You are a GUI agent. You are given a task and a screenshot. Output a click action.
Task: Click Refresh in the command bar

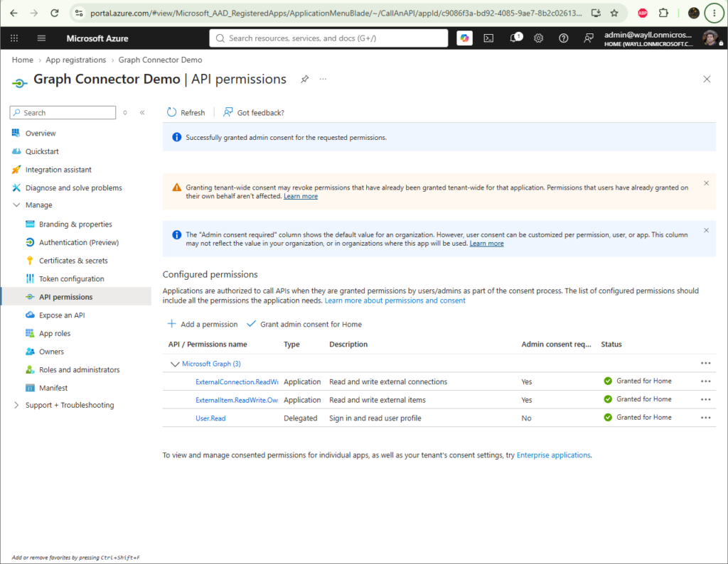tap(186, 112)
